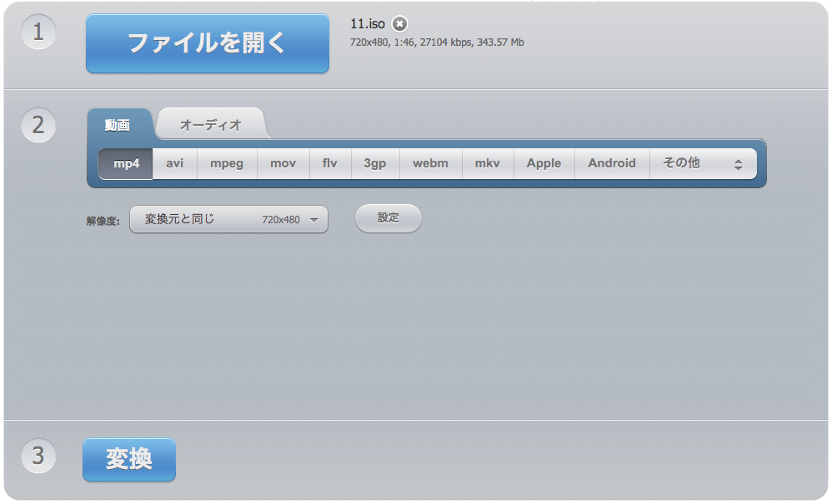Open the その他 other formats dropdown
The width and height of the screenshot is (832, 504).
tap(703, 164)
